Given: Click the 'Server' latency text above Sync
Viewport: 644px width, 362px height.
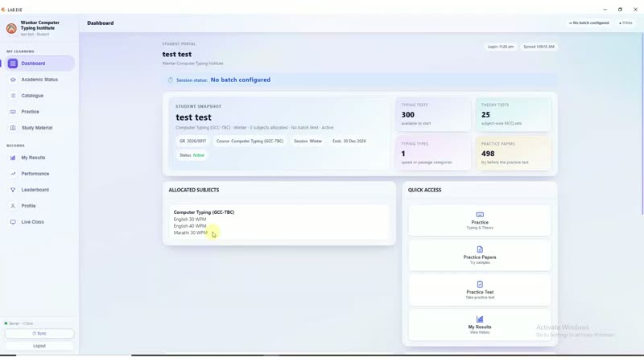Looking at the screenshot, I should click(x=21, y=324).
